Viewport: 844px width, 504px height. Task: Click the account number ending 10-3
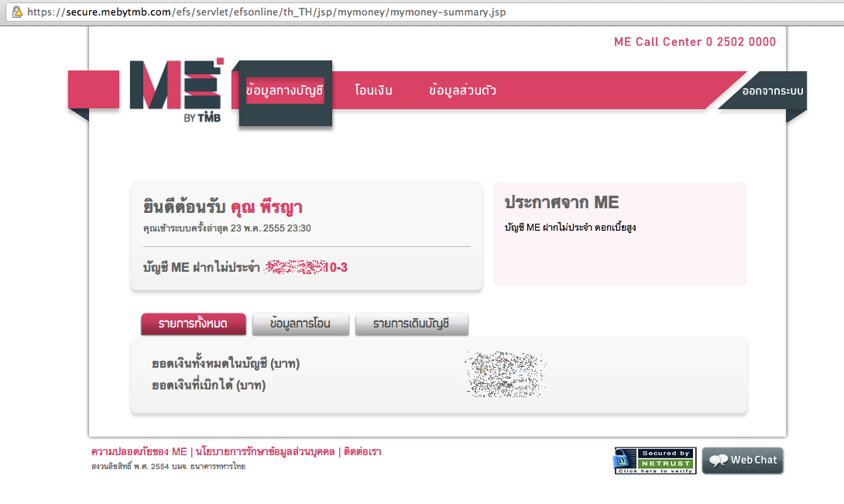click(306, 267)
